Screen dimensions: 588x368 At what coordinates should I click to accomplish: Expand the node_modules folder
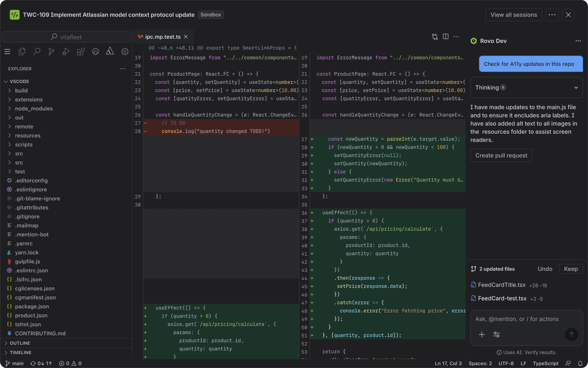pyautogui.click(x=34, y=108)
